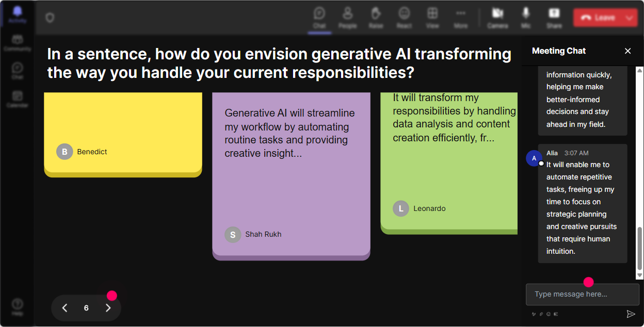Open the Chat section in the left sidebar
Screen dimensions: 644x327
click(x=18, y=71)
